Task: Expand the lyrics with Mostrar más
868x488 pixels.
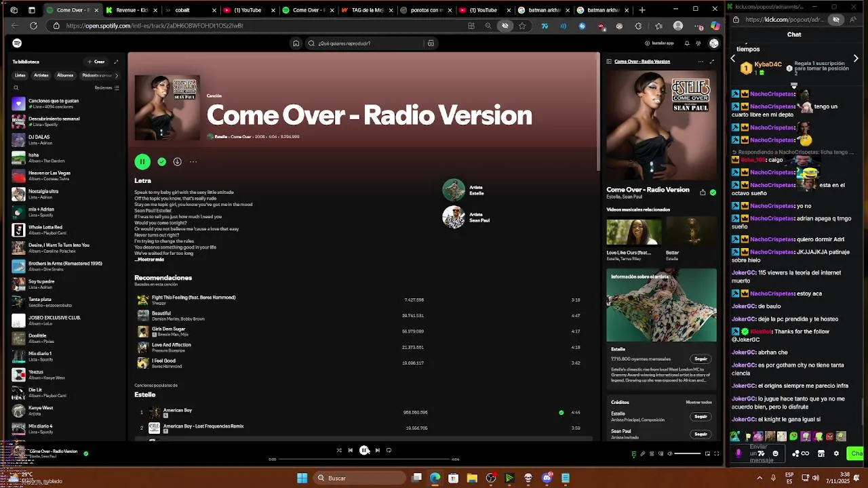Action: tap(149, 260)
